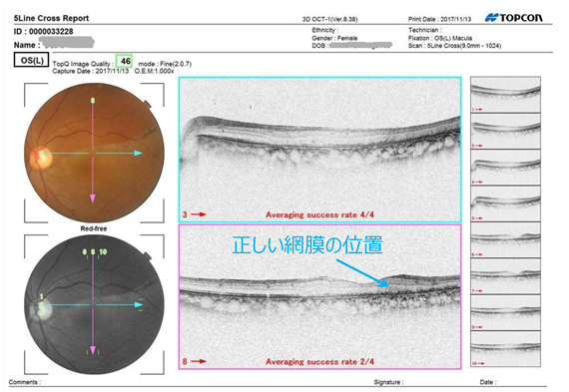Screen dimensions: 569x392
Task: Open scan thumbnail number 1
Action: (505, 95)
